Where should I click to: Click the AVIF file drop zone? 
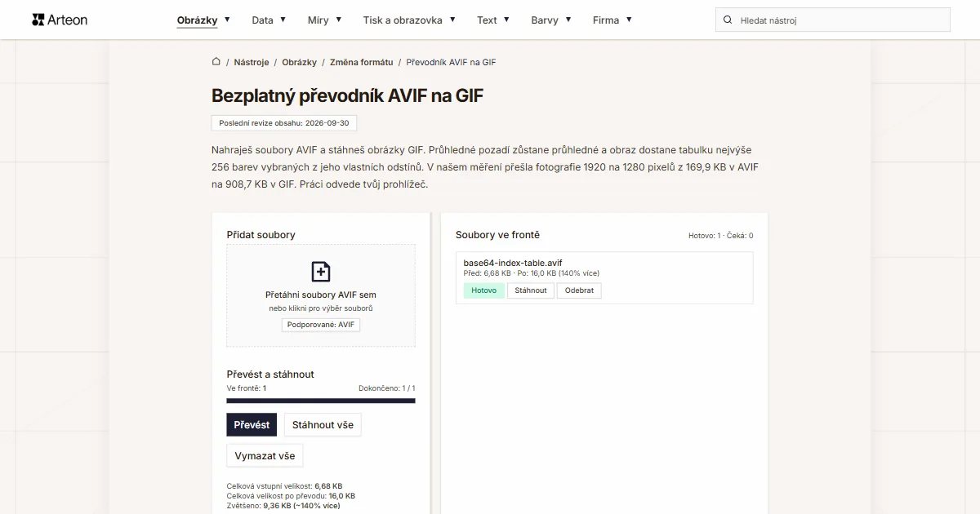[321, 295]
